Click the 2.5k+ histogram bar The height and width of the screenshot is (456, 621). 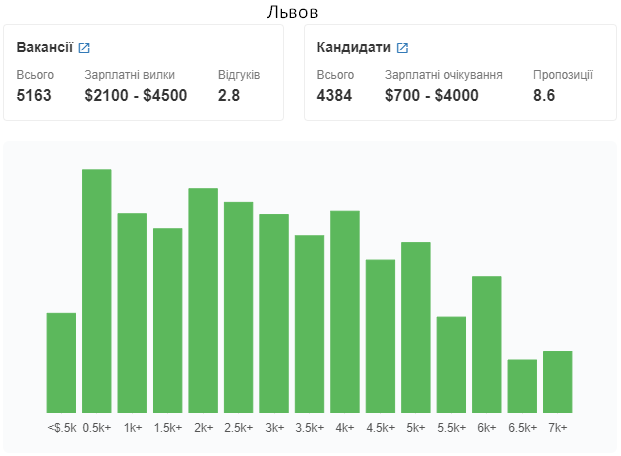pos(238,307)
